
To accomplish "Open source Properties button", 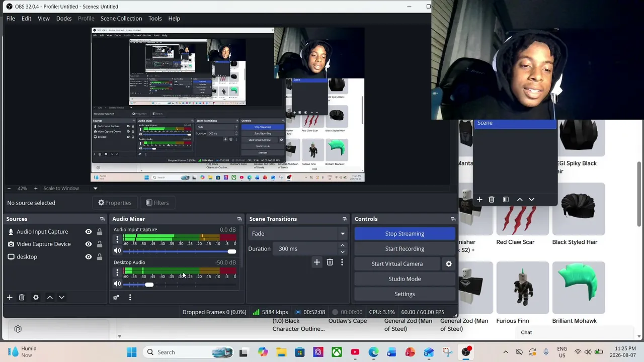I will pyautogui.click(x=115, y=203).
